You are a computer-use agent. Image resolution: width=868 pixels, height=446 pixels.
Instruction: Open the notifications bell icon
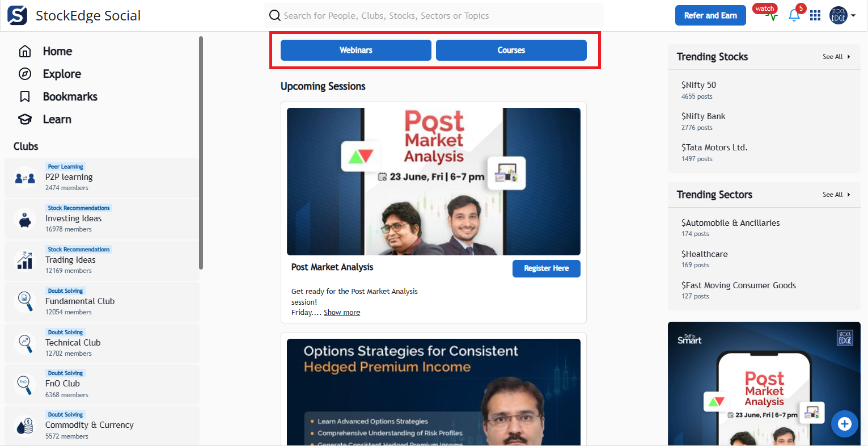(794, 16)
